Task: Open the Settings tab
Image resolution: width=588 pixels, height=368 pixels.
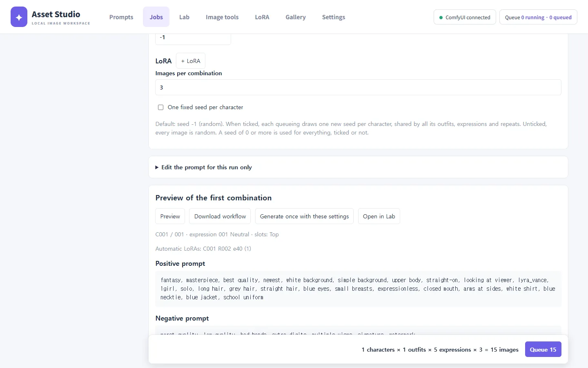Action: pyautogui.click(x=334, y=17)
